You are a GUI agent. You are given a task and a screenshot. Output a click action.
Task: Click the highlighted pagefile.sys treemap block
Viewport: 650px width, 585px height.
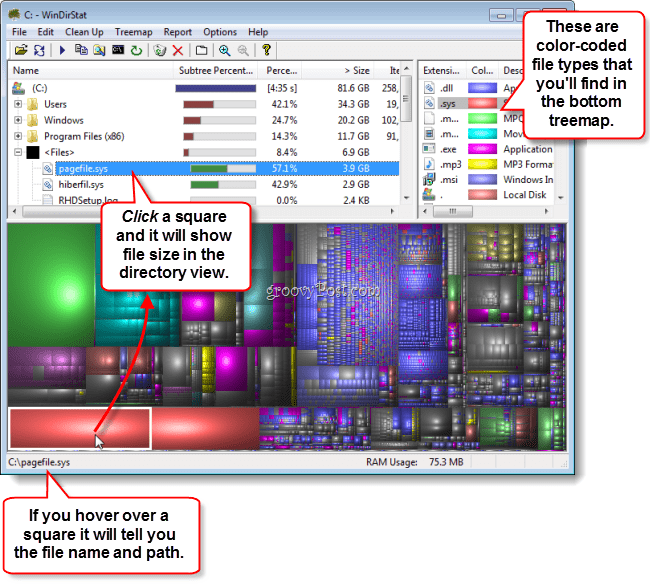80,428
